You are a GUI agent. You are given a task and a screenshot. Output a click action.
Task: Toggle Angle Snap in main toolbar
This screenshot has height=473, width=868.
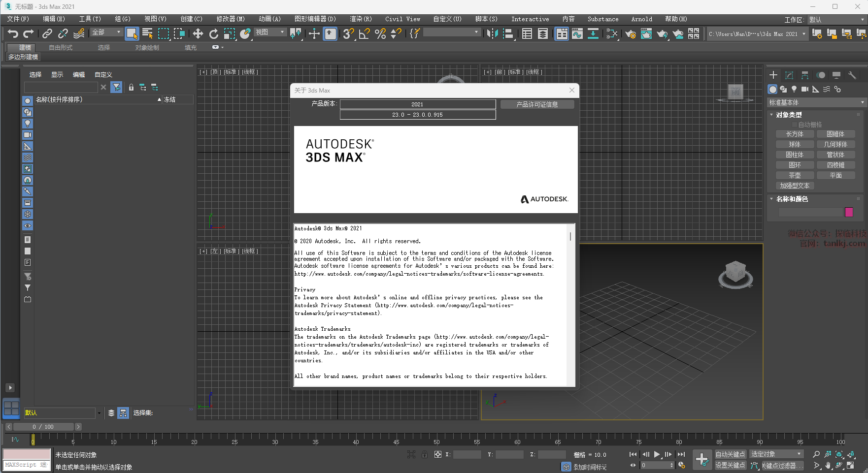(364, 33)
